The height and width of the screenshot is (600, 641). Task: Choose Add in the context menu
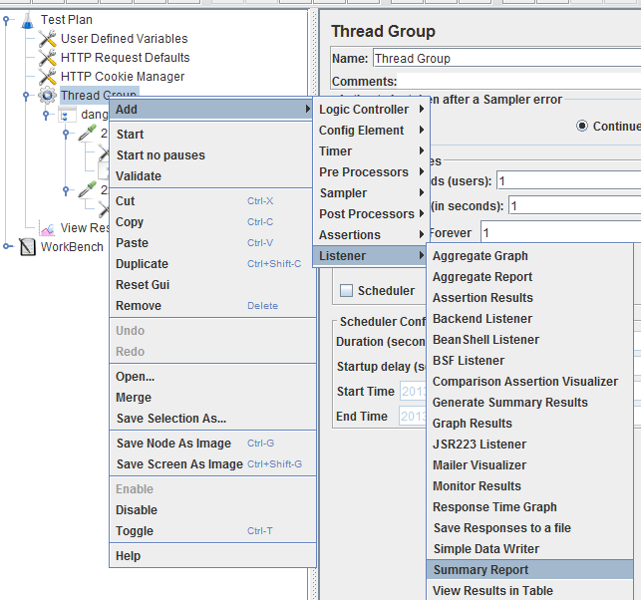point(211,110)
